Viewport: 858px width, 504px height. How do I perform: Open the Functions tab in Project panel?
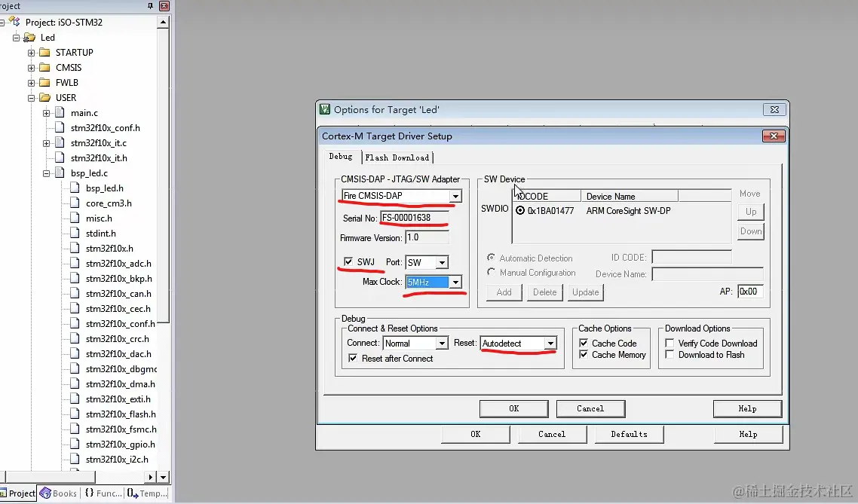tap(103, 493)
